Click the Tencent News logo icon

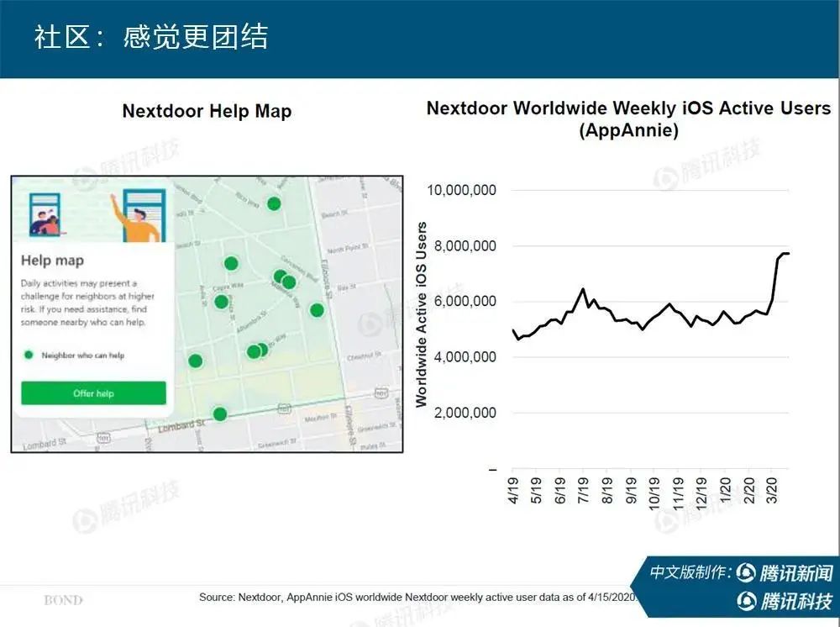click(746, 572)
